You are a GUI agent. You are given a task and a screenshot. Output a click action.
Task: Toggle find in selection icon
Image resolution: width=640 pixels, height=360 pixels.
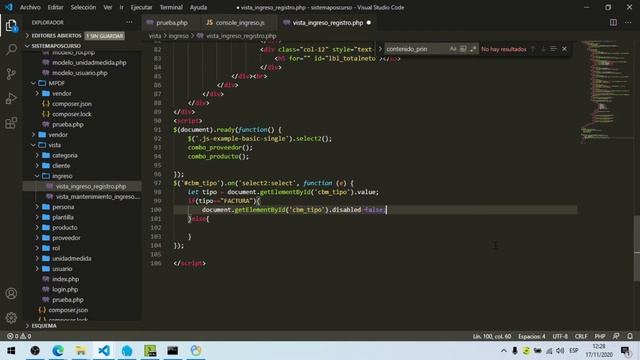(553, 49)
